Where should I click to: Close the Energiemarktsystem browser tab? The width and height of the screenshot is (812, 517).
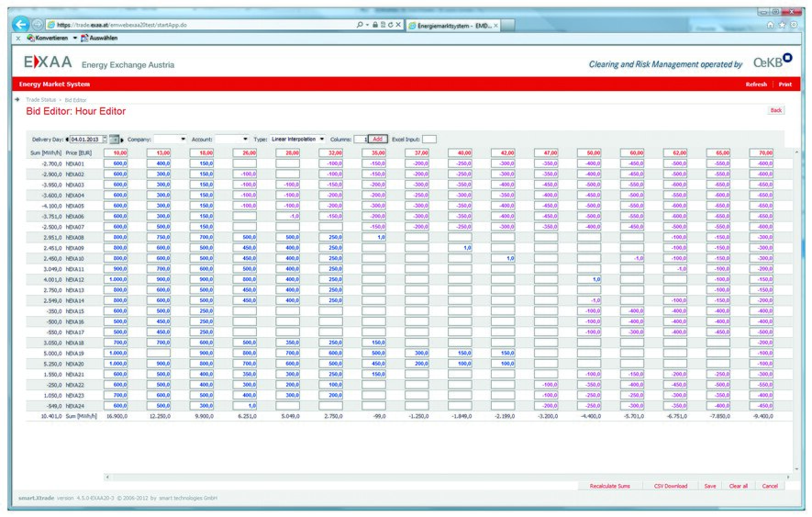(496, 25)
